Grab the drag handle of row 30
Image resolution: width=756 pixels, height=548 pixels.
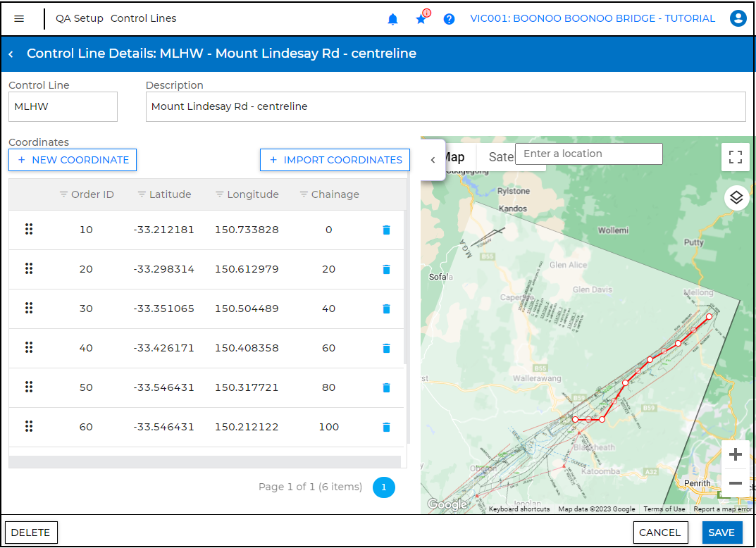pyautogui.click(x=29, y=309)
